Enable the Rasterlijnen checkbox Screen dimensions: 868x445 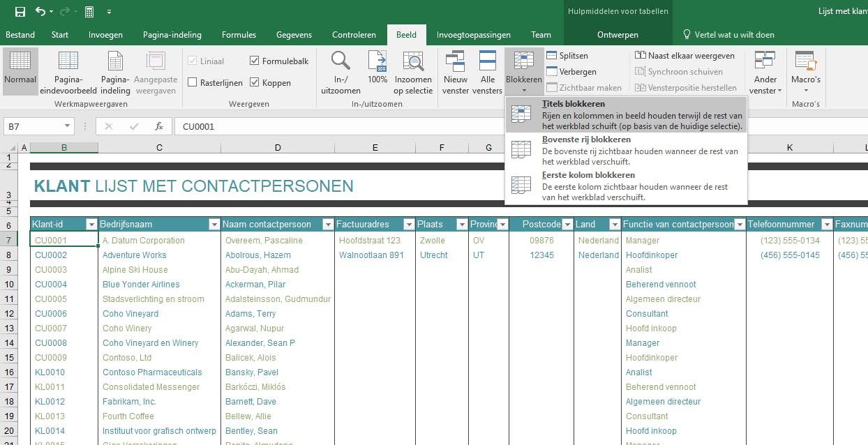[193, 82]
